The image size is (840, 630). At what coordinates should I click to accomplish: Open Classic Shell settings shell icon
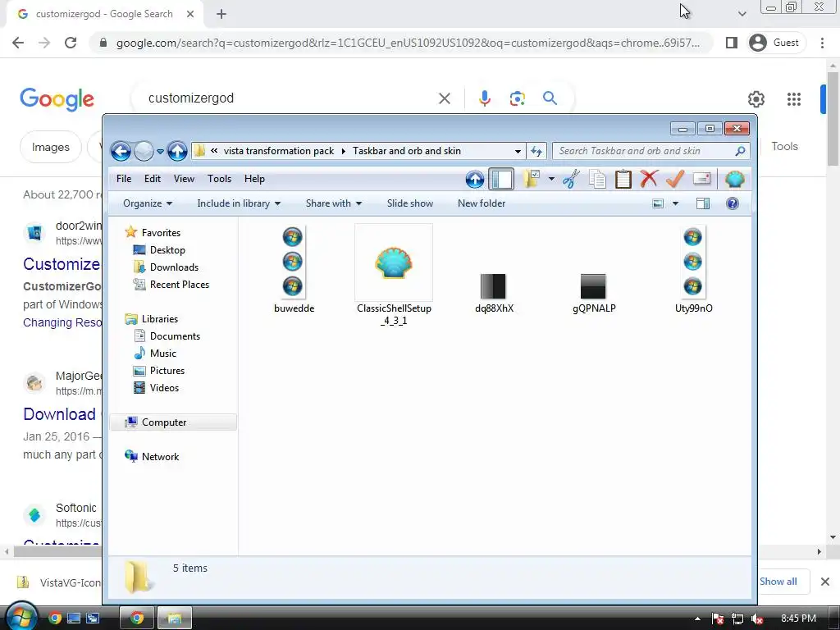click(734, 179)
